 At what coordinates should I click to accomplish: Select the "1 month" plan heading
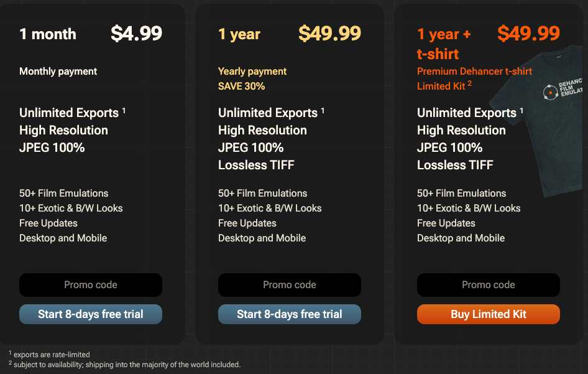click(48, 34)
